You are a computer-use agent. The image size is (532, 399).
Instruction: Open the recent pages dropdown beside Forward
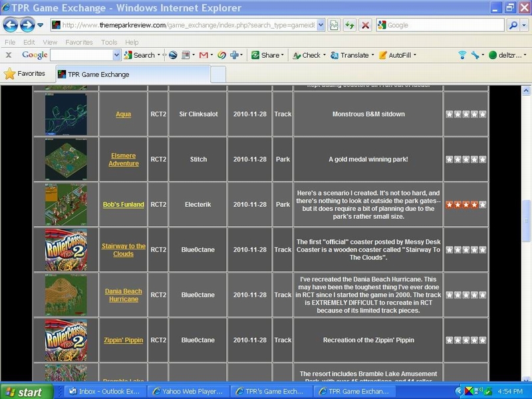tap(41, 25)
